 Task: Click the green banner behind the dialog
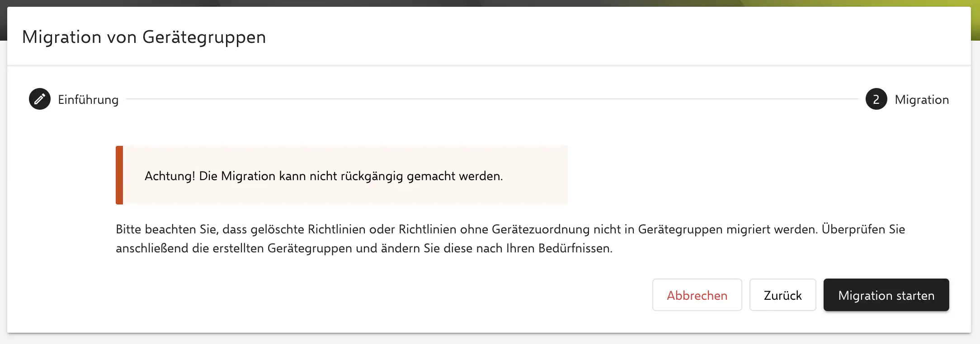pyautogui.click(x=859, y=3)
